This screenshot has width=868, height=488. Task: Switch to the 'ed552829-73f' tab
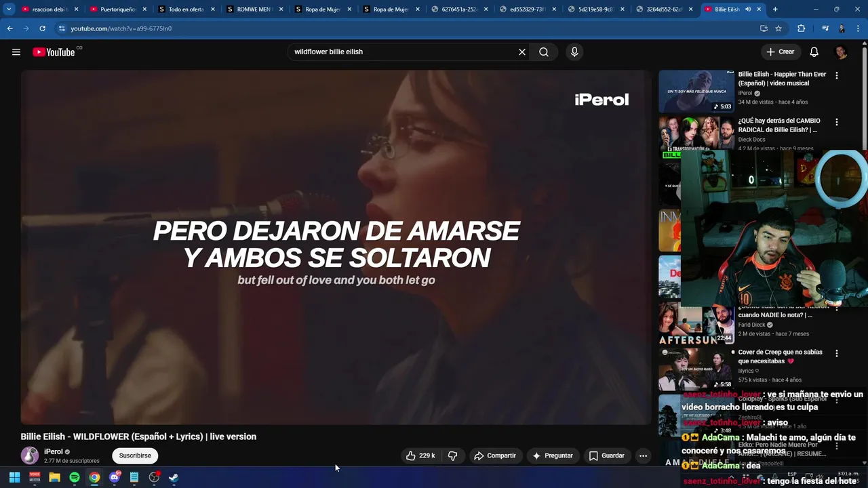point(528,9)
